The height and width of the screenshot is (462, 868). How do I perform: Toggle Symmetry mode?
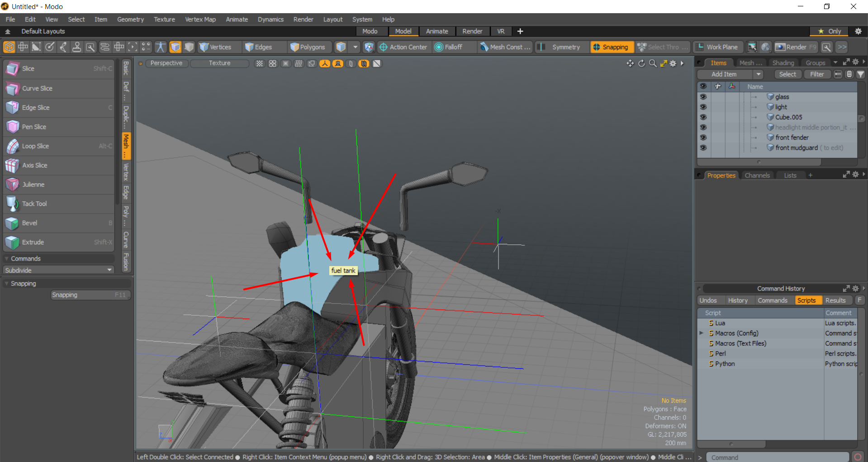562,47
